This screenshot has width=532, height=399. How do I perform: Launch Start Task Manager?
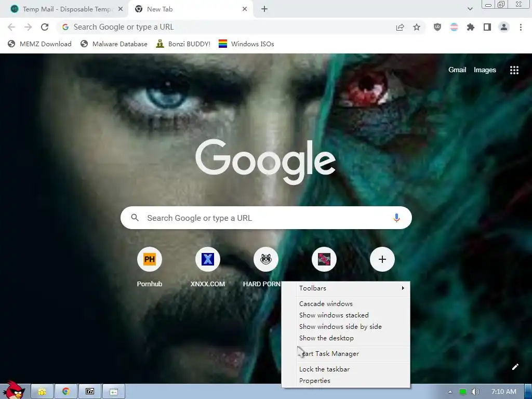coord(345,353)
